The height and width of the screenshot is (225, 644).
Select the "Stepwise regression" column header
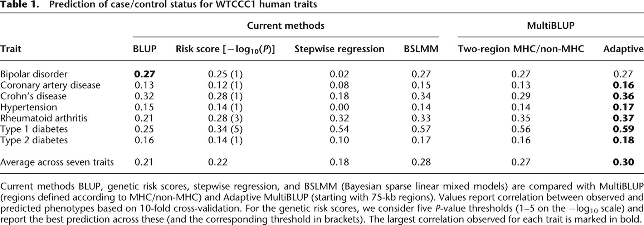point(339,49)
